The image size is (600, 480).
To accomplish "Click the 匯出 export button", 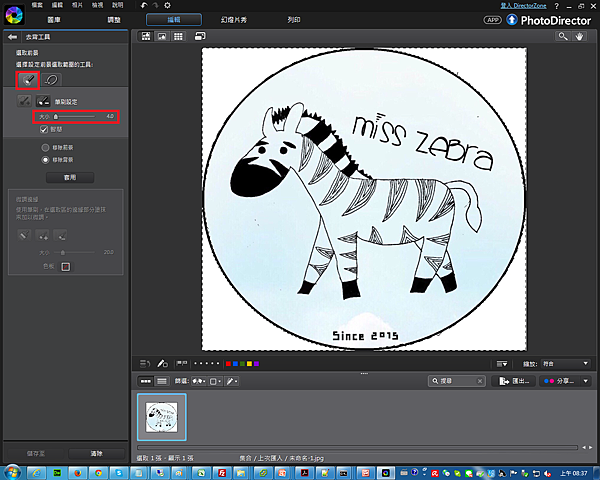I will pos(515,381).
